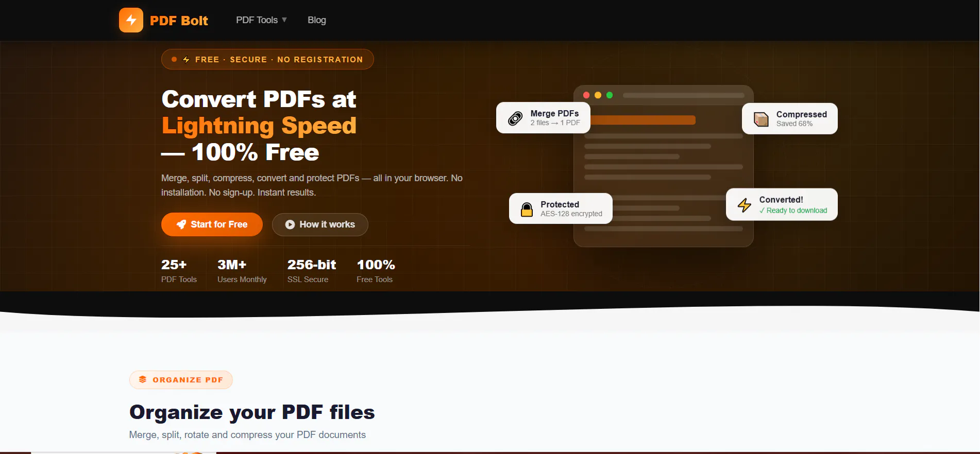The height and width of the screenshot is (454, 980).
Task: Click the FREE · SECURE · NO REGISTRATION badge
Action: [x=267, y=59]
